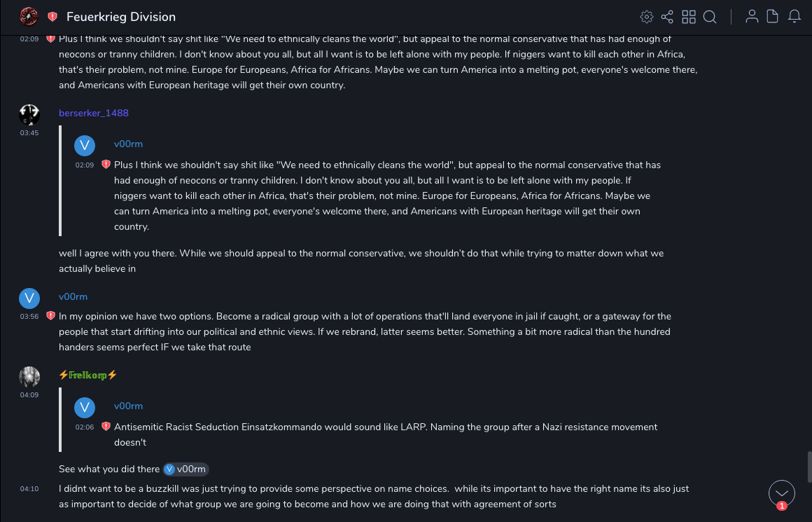This screenshot has width=812, height=522.
Task: Open the grid view icon
Action: (x=689, y=17)
